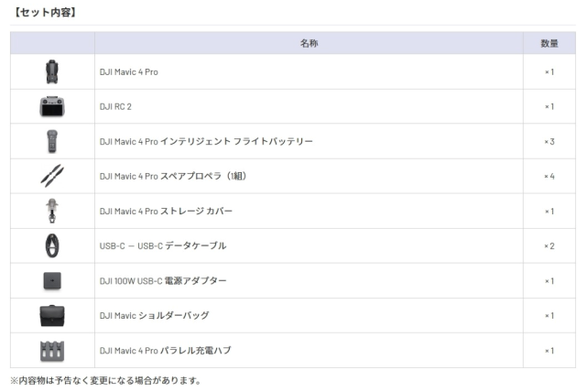The width and height of the screenshot is (586, 392).
Task: Click the storage cover image
Action: click(51, 211)
